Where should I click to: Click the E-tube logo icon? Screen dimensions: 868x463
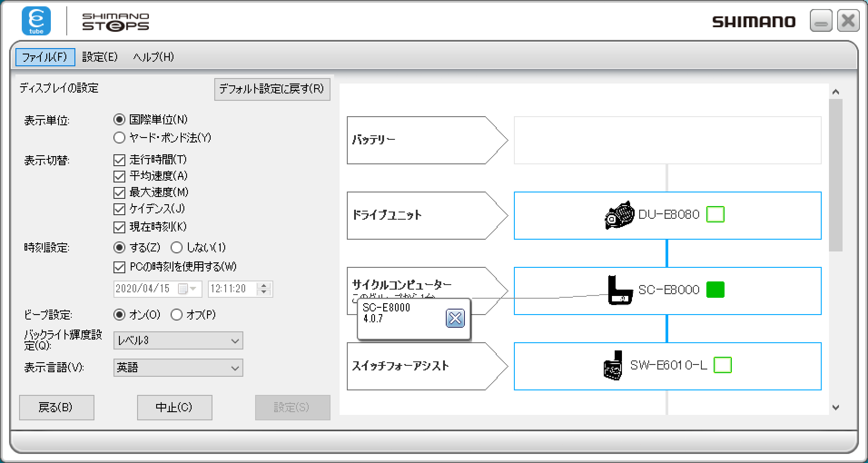(36, 21)
